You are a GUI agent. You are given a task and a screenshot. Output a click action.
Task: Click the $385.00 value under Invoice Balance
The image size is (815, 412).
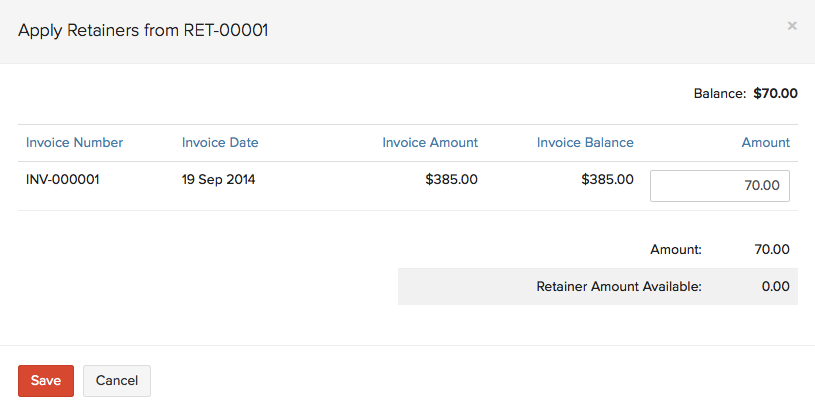[x=607, y=180]
